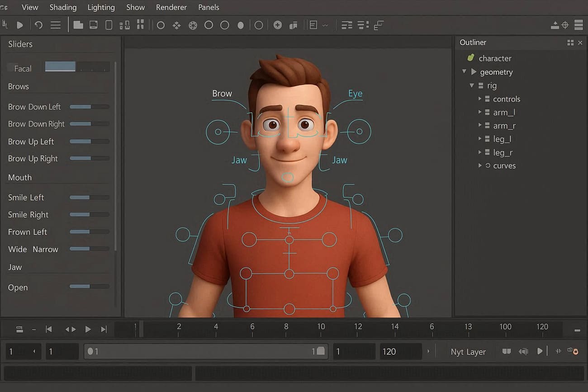Screen dimensions: 588x392
Task: Open a scene with the folder icon
Action: [x=78, y=25]
